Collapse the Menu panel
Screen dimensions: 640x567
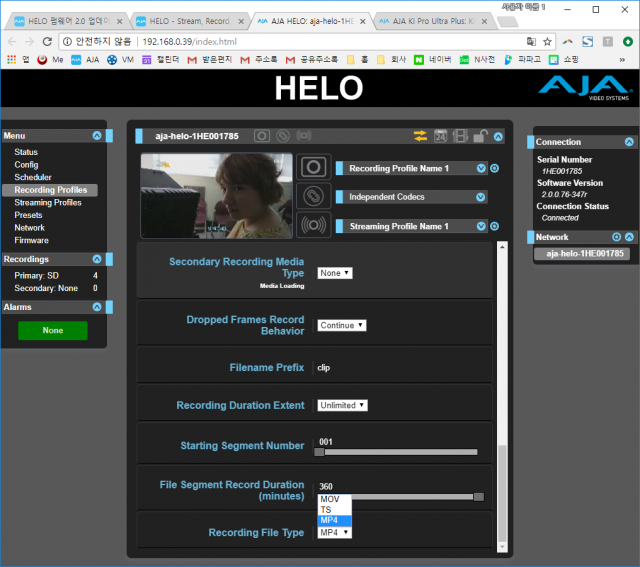click(97, 136)
